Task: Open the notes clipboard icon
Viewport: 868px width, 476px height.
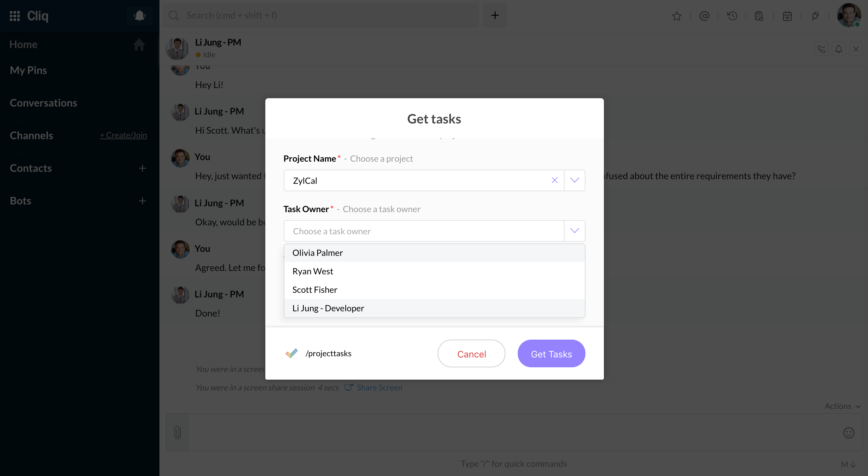Action: point(759,16)
